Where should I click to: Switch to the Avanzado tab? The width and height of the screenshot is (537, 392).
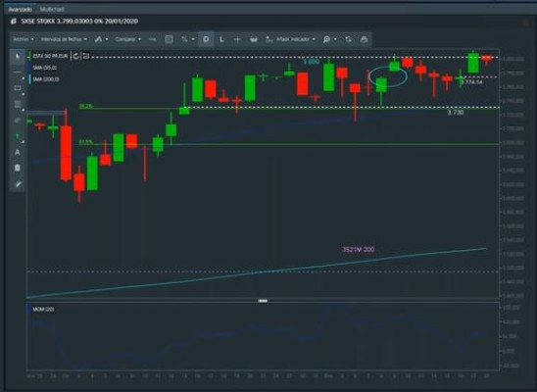20,9
